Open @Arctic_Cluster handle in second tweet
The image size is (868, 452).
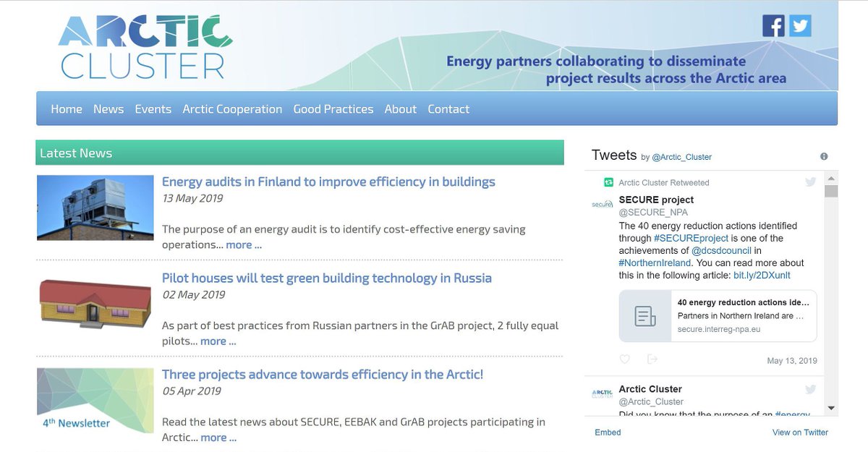[651, 401]
